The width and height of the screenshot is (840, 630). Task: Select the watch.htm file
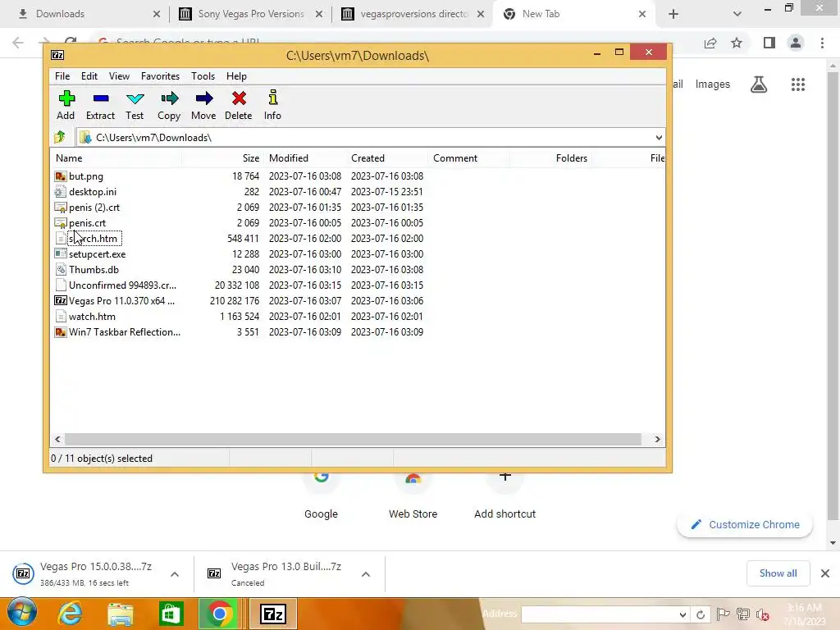92,317
